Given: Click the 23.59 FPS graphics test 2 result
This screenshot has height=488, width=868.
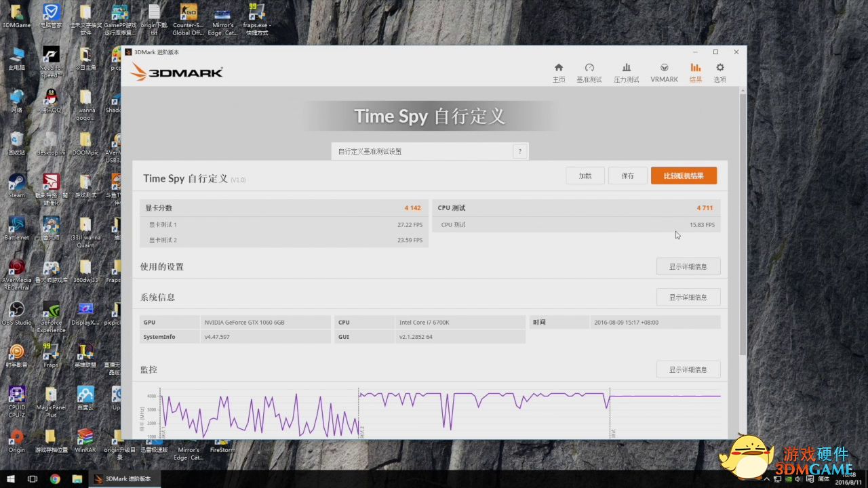Looking at the screenshot, I should point(410,240).
